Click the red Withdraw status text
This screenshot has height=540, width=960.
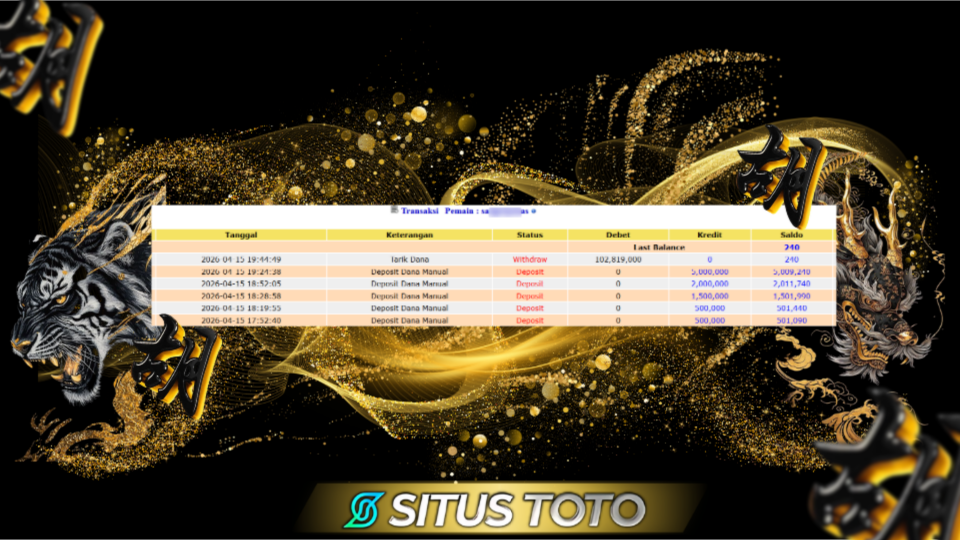tap(529, 259)
